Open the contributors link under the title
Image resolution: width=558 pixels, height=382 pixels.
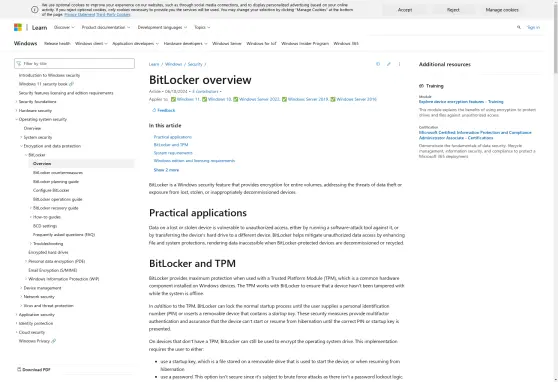(x=205, y=91)
